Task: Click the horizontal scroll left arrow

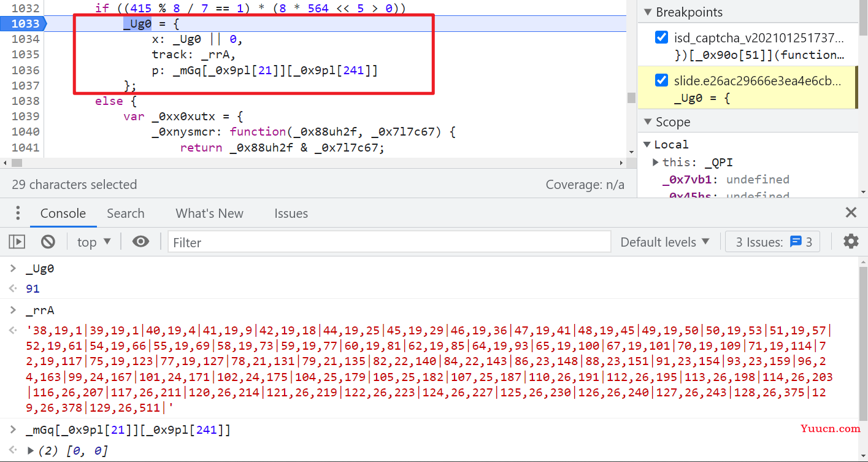Action: click(5, 163)
